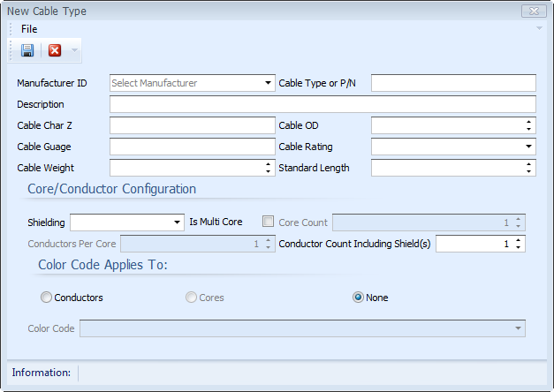The image size is (554, 392).
Task: Click the Cable Guage input field
Action: 193,147
